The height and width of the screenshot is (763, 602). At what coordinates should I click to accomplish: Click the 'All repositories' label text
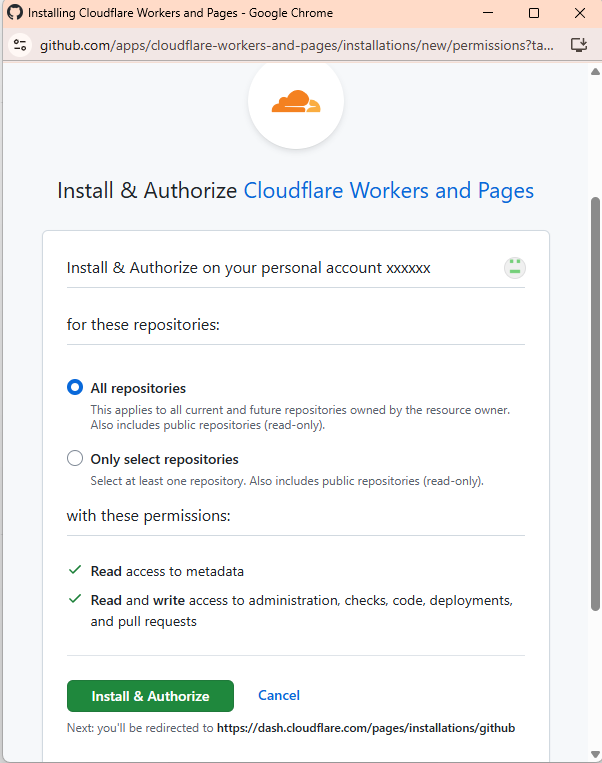tap(138, 388)
